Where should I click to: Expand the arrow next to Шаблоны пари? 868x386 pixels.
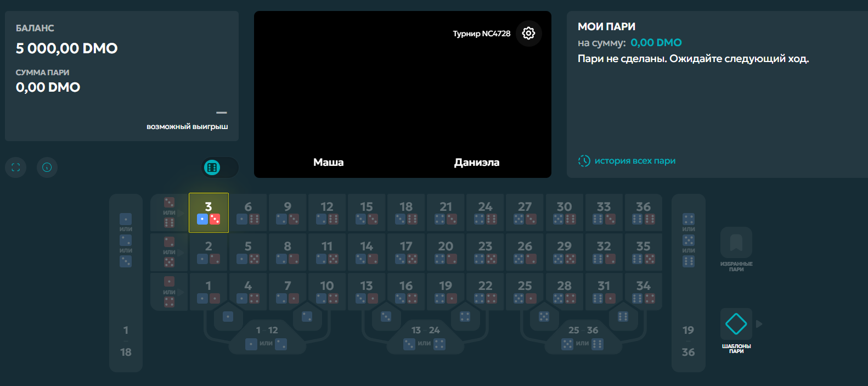[x=759, y=324]
